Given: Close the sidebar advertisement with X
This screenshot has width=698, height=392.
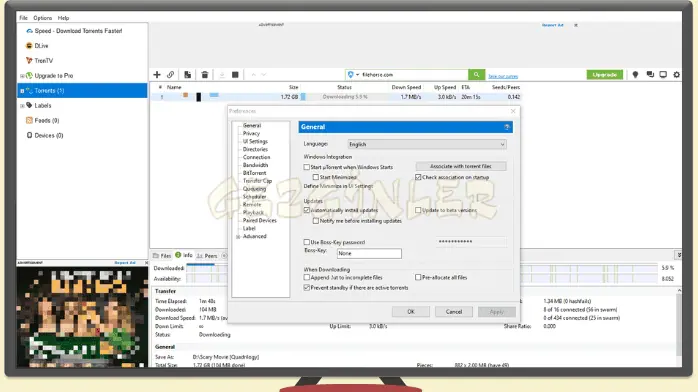Looking at the screenshot, I should pyautogui.click(x=146, y=263).
